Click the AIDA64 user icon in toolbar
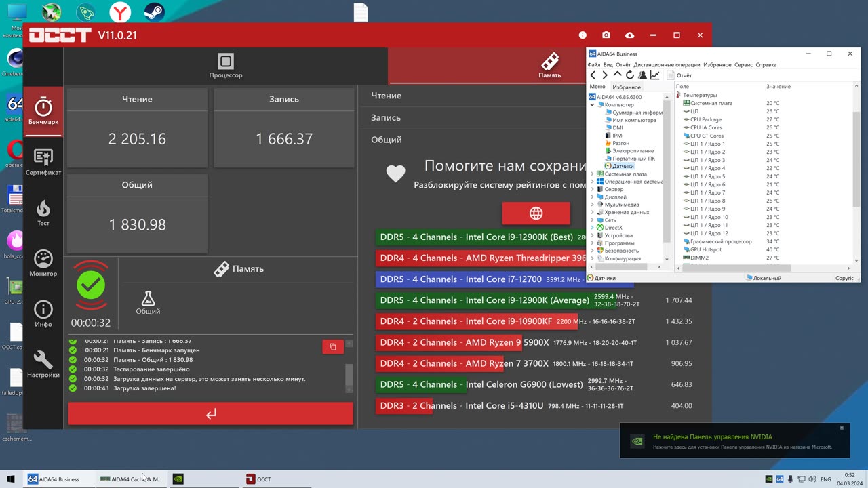868x488 pixels. tap(642, 75)
